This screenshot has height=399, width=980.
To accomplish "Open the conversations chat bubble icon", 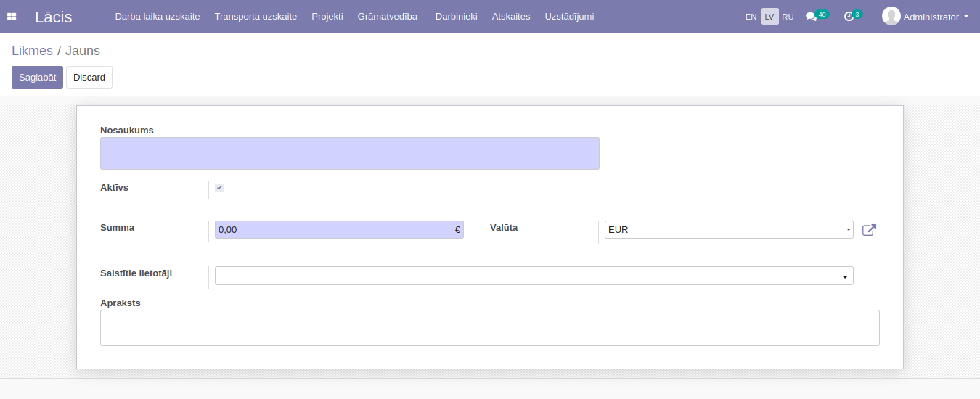I will (811, 17).
